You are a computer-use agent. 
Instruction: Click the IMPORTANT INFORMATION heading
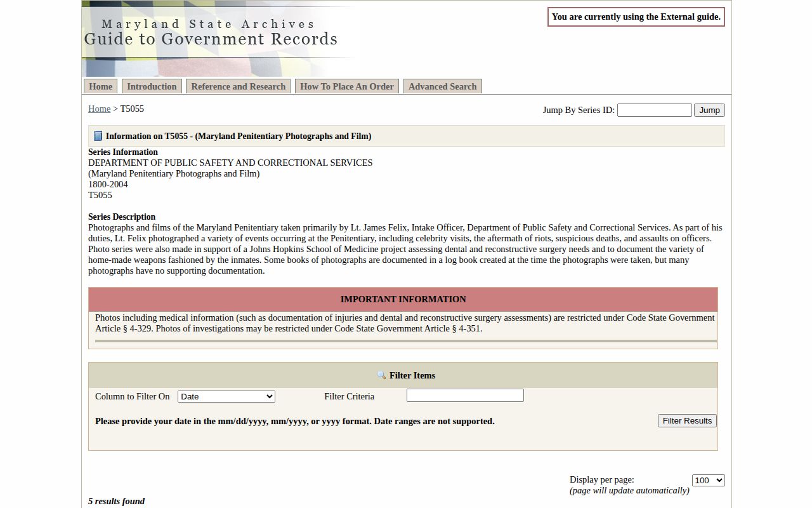point(403,299)
